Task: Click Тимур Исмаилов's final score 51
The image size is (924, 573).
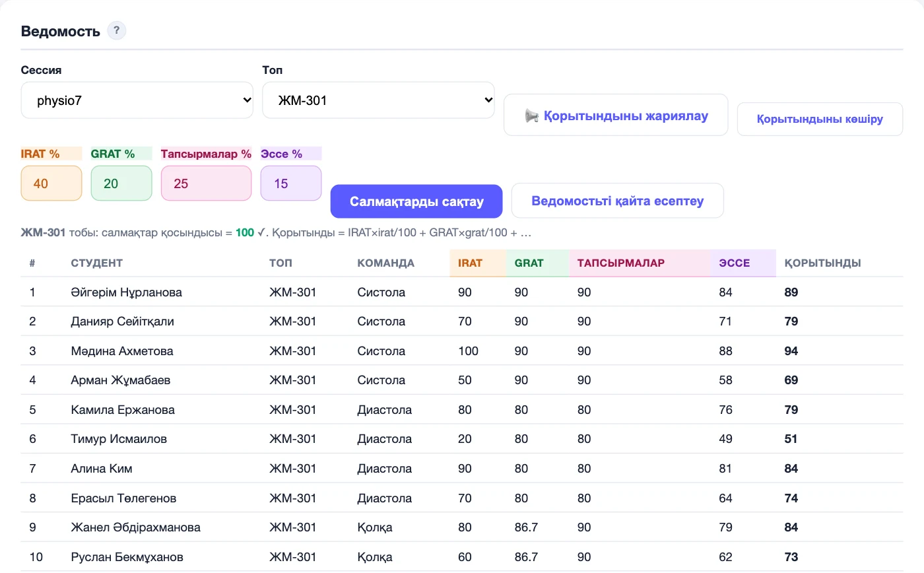Action: [x=791, y=439]
